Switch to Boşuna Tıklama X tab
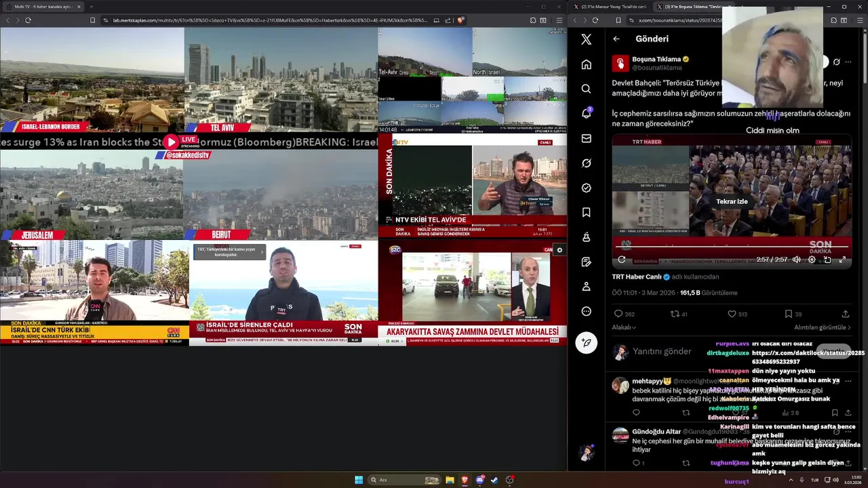The height and width of the screenshot is (488, 868). coord(690,7)
